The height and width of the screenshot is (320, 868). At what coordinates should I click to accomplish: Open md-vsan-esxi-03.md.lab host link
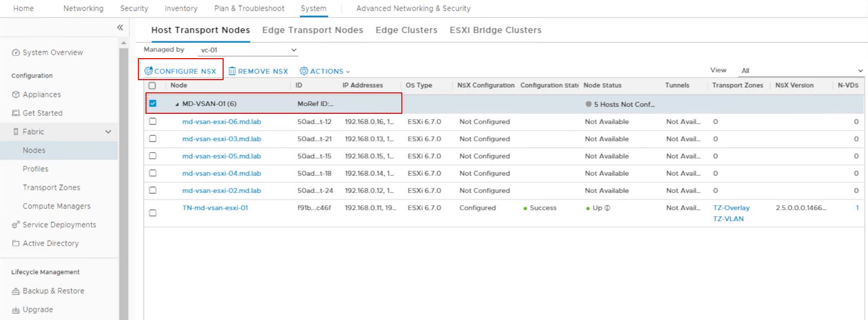click(x=222, y=139)
